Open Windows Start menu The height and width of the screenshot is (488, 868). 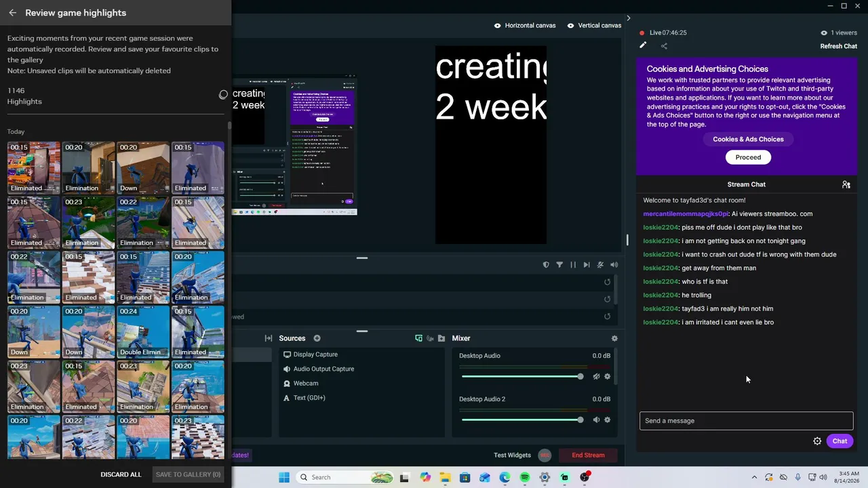(x=283, y=477)
